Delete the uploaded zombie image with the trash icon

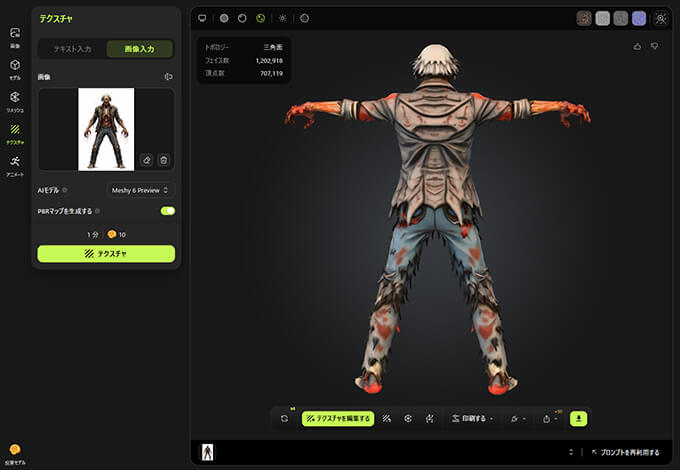[164, 160]
